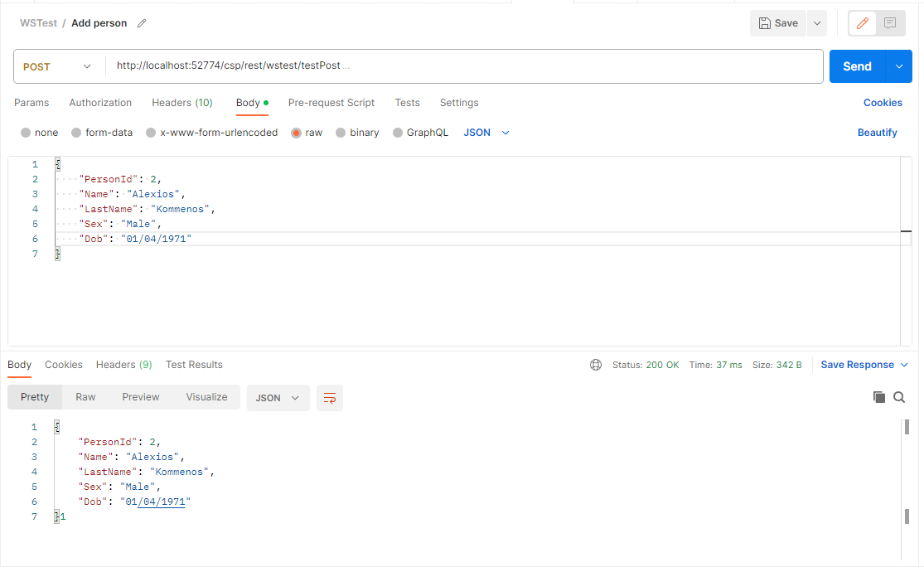Open the POST method dropdown
This screenshot has width=924, height=572.
click(x=58, y=67)
